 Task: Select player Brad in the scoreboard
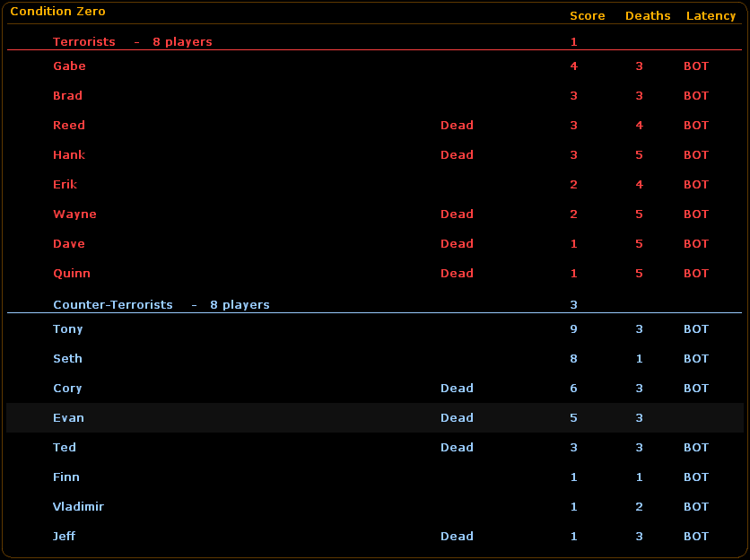click(69, 95)
